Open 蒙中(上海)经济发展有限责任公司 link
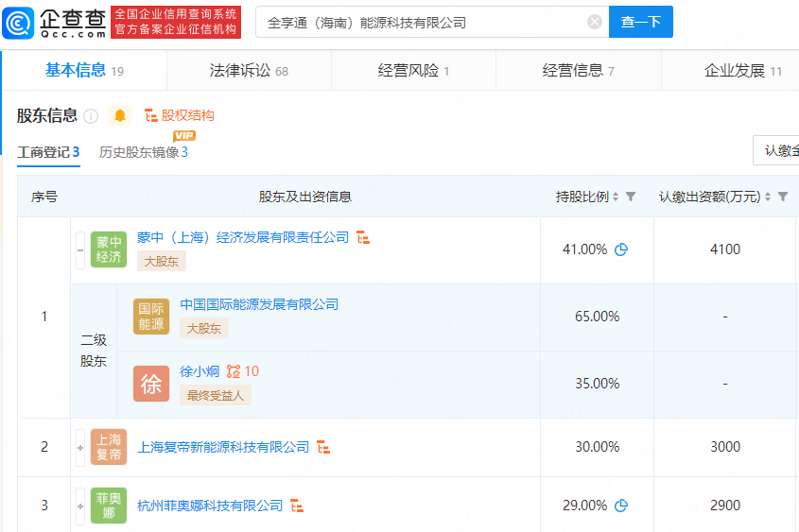 [x=243, y=237]
